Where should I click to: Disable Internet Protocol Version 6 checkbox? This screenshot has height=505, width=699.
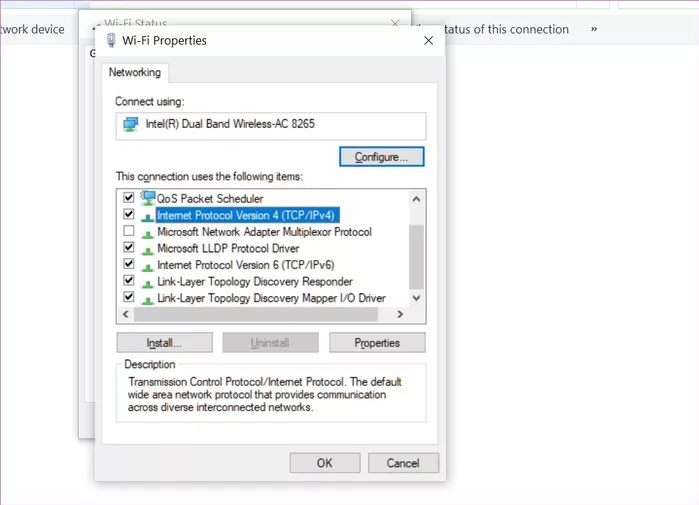tap(129, 264)
